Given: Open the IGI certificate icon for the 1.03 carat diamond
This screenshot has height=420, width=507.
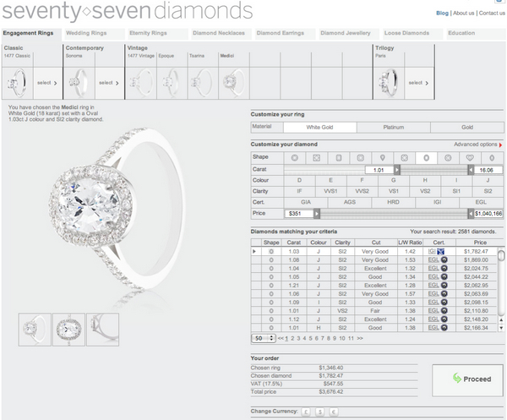Looking at the screenshot, I should click(440, 251).
